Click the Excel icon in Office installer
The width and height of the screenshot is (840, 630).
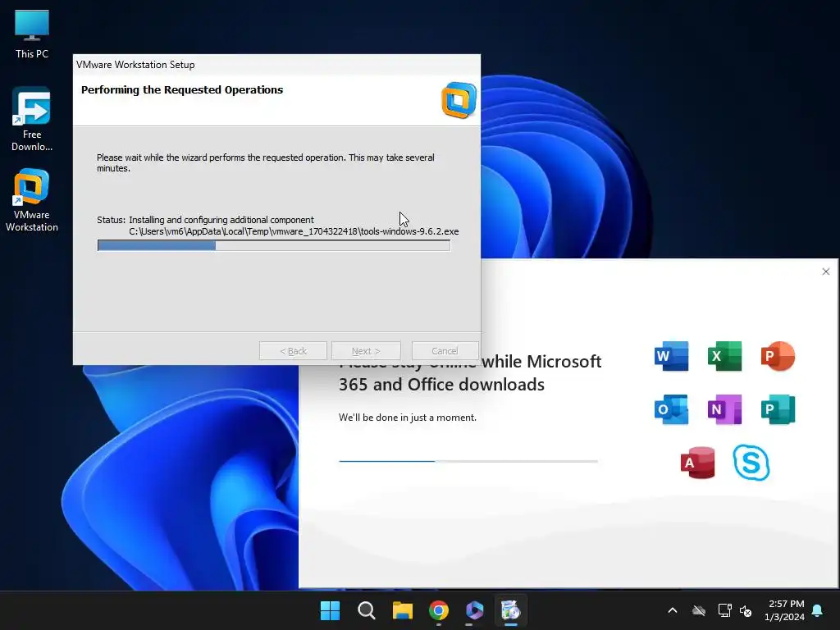[x=724, y=356]
